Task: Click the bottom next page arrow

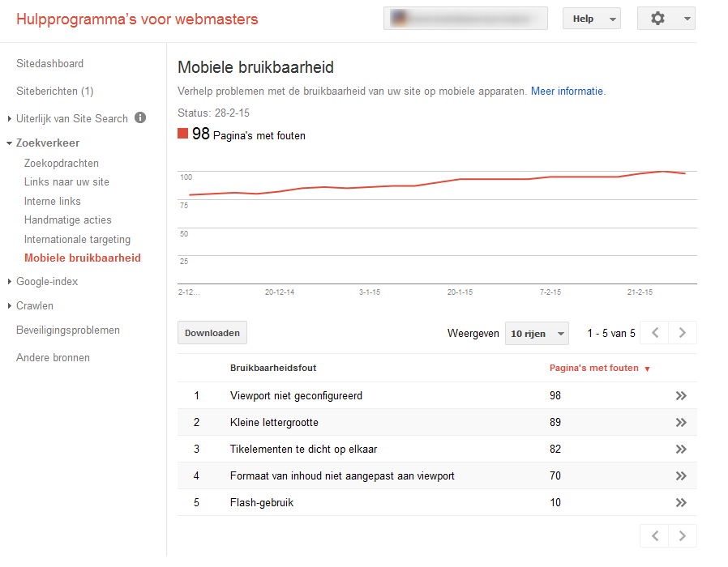Action: 683,535
